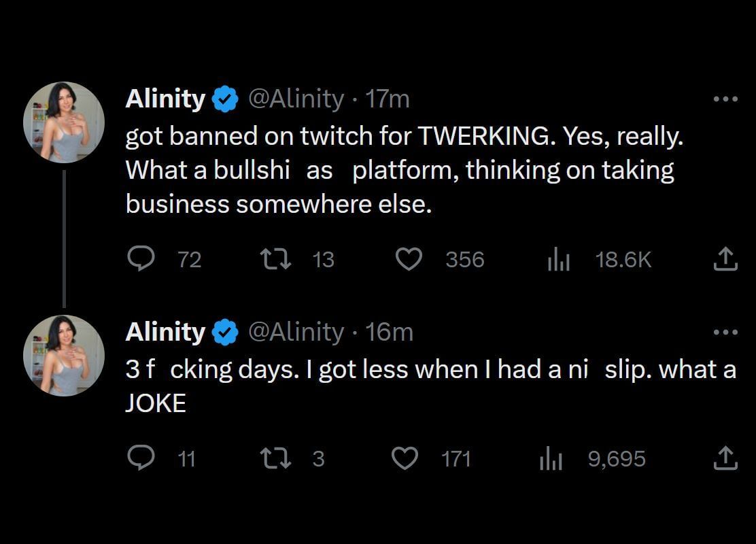756x544 pixels.
Task: Share the first tweet
Action: [x=727, y=259]
